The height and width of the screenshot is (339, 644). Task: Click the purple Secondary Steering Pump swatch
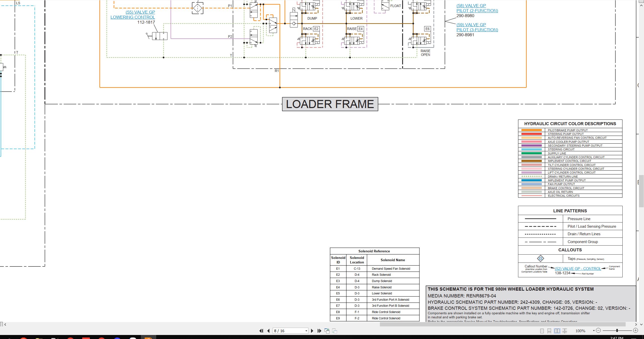tap(531, 146)
